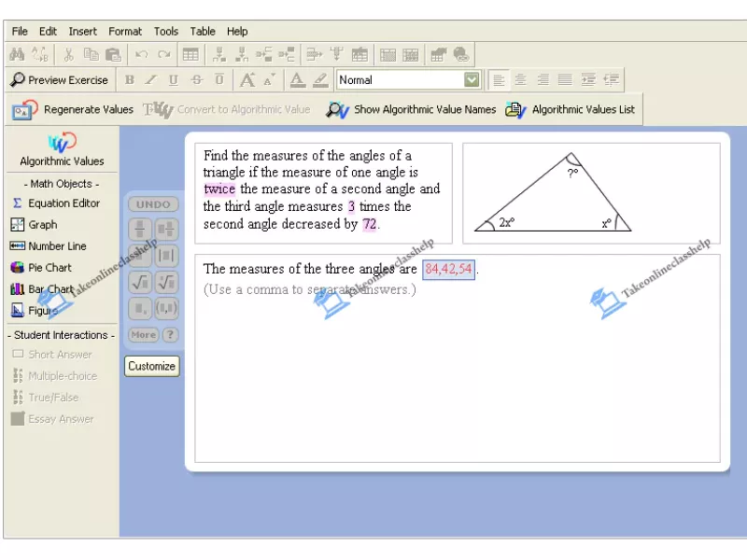Increase font size with large A
This screenshot has width=747, height=560.
[247, 80]
